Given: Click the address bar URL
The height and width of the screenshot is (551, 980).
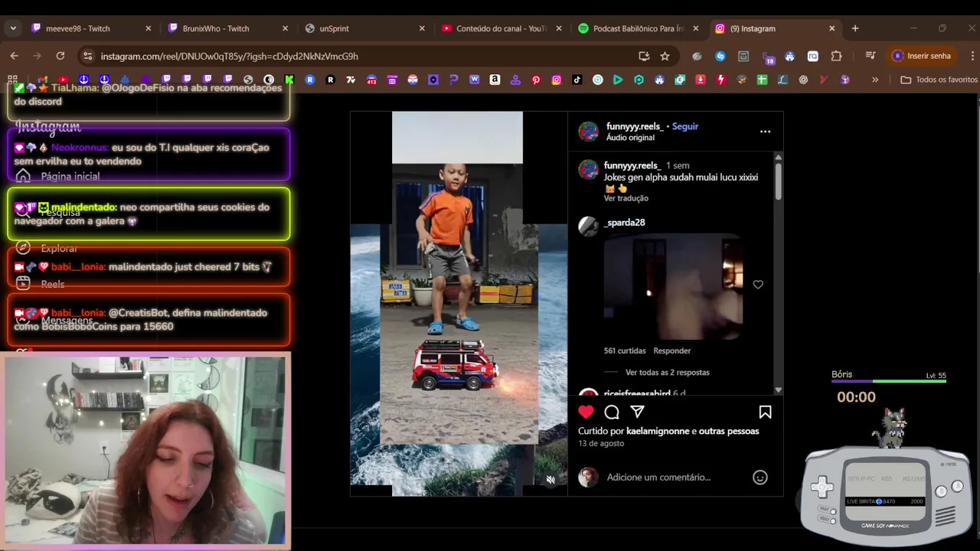Looking at the screenshot, I should [x=230, y=56].
